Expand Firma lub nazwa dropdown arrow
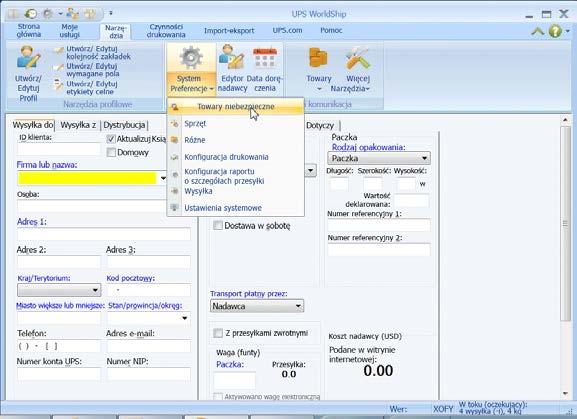 pyautogui.click(x=163, y=178)
